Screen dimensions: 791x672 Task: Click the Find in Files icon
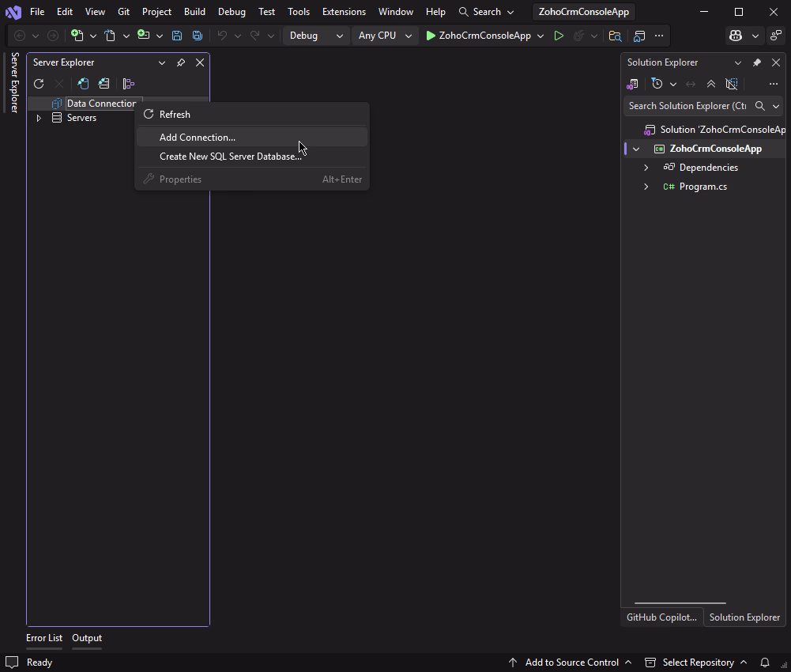615,36
